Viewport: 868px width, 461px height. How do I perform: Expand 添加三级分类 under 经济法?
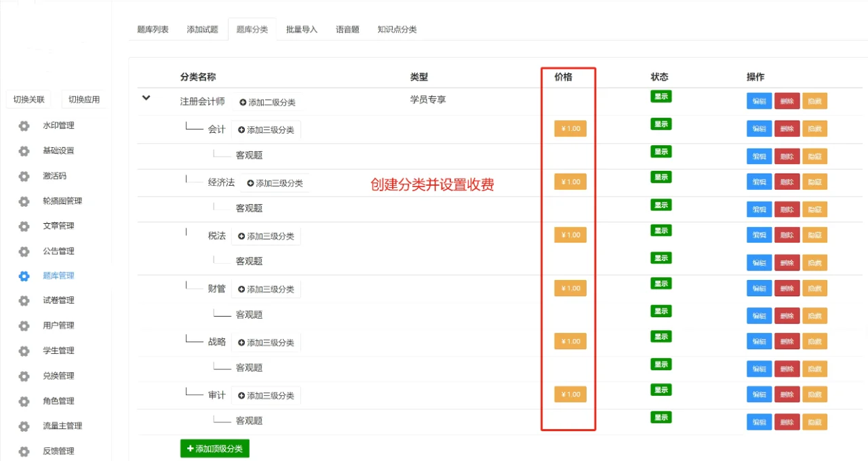275,182
